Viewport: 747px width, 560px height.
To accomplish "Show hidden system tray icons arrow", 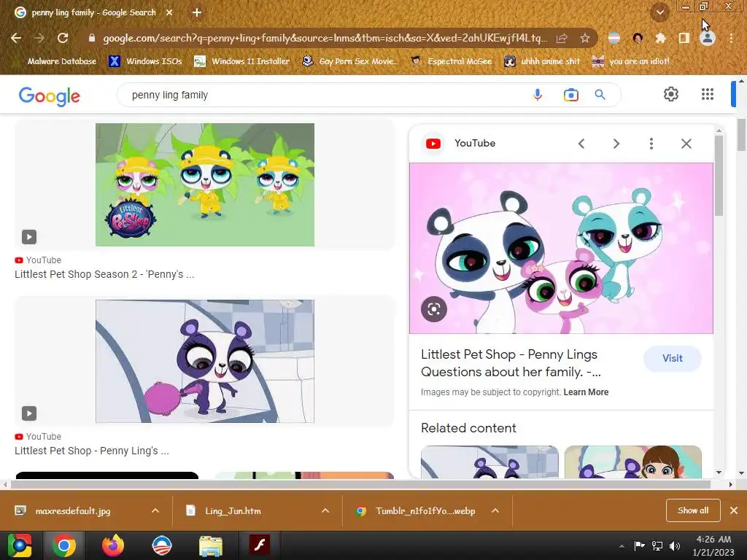I will tap(622, 546).
